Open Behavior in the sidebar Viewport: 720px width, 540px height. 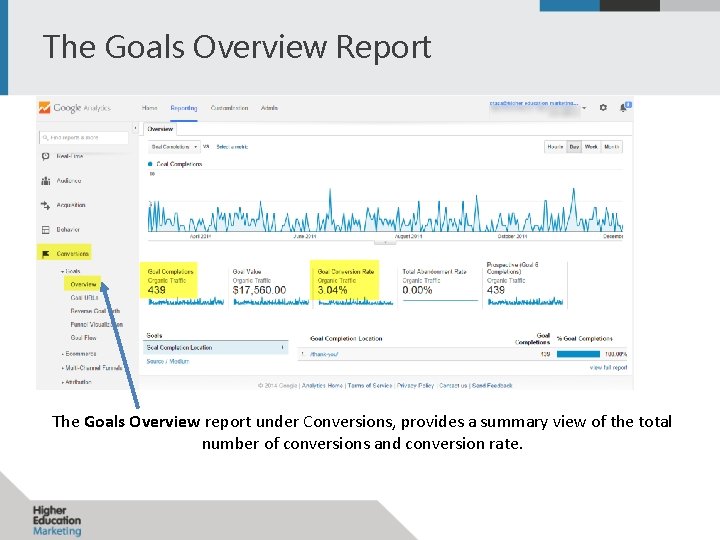point(68,230)
